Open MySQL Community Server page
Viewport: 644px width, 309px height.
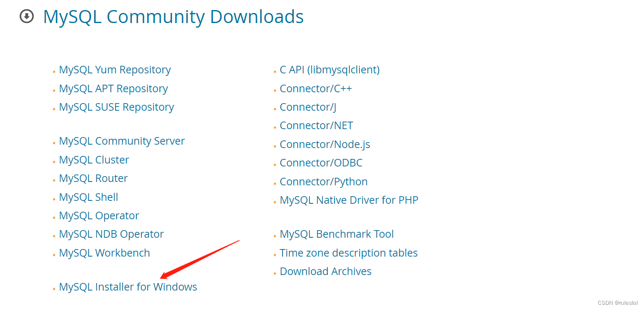[x=122, y=141]
